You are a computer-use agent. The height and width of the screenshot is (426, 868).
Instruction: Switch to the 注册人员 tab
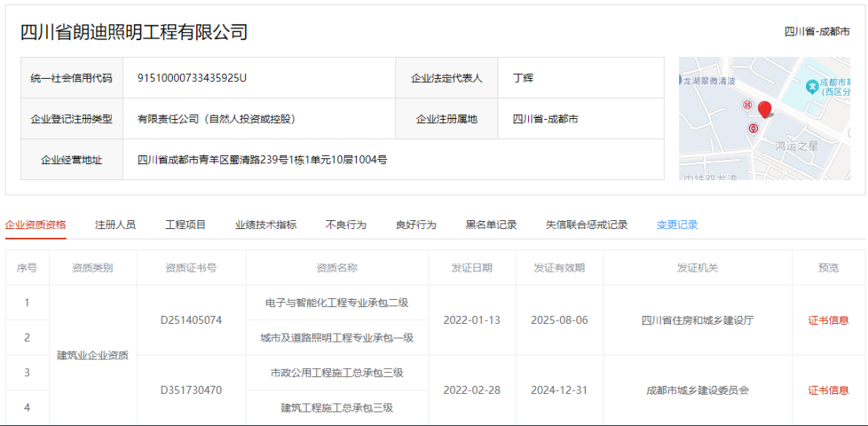[115, 225]
